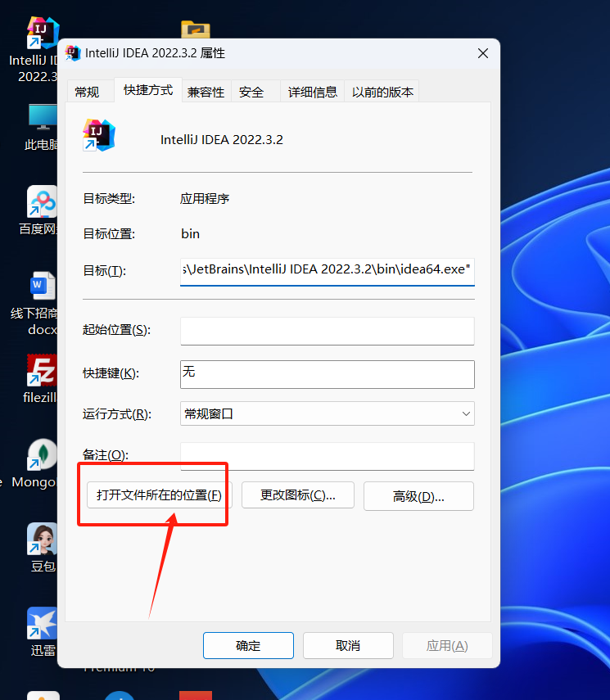Click the 'IntelliJ IDEA 2022.3.2' name text
The image size is (610, 700).
[222, 140]
